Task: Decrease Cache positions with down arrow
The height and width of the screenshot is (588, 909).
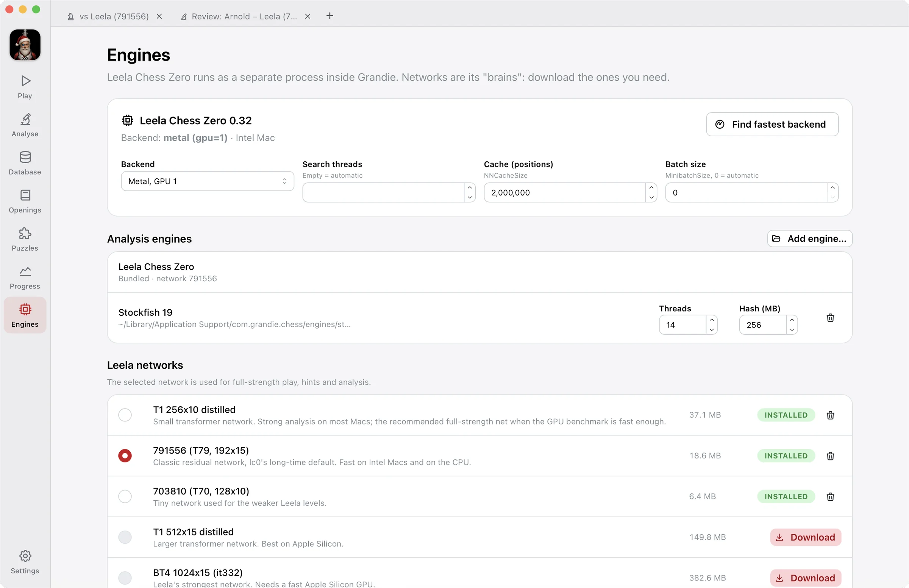Action: click(651, 197)
